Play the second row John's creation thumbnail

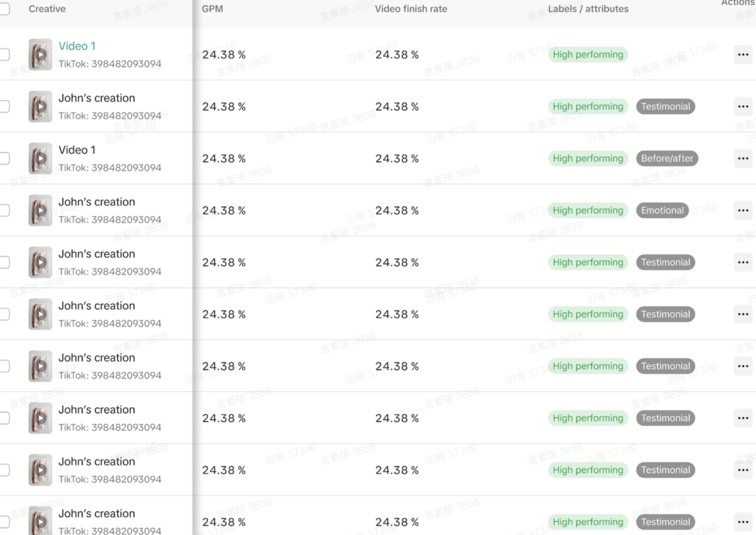[x=40, y=107]
